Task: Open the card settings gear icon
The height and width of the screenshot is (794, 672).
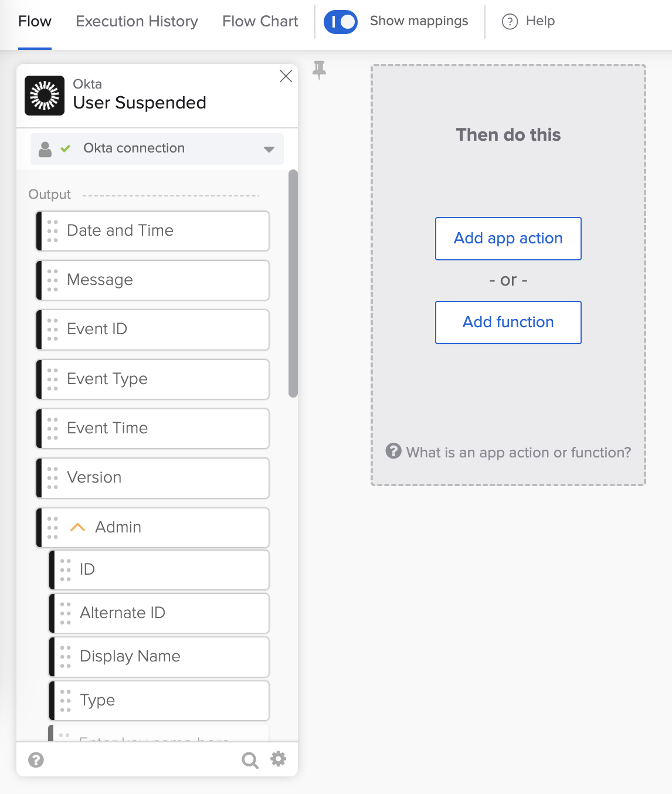Action: click(278, 759)
